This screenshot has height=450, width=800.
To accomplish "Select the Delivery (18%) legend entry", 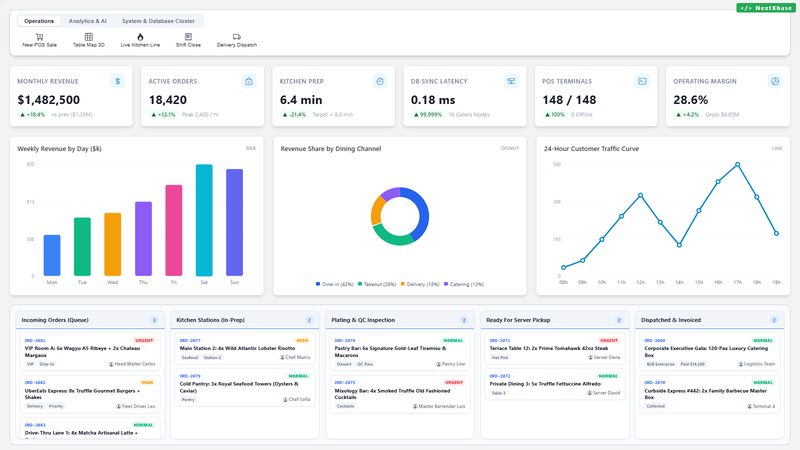I will (x=420, y=284).
